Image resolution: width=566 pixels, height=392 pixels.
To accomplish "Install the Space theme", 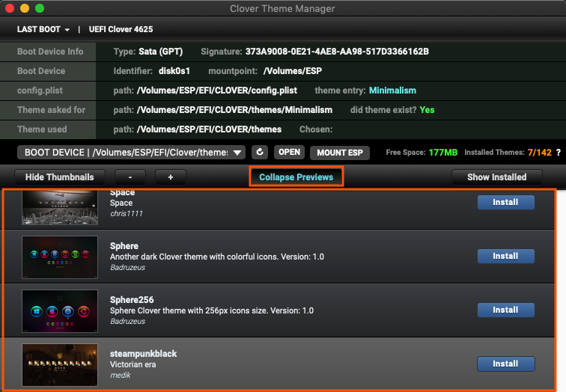I will tap(505, 202).
